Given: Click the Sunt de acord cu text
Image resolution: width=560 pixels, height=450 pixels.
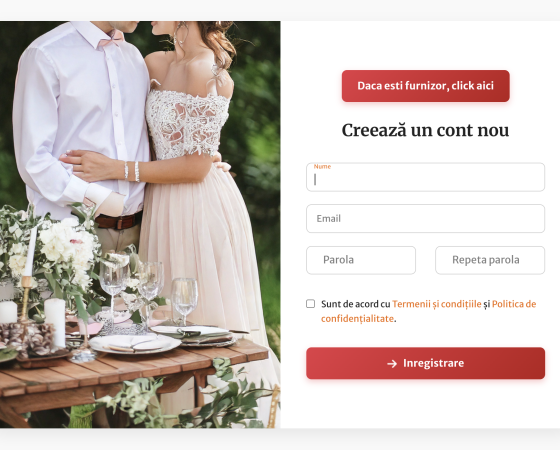Looking at the screenshot, I should pos(355,304).
